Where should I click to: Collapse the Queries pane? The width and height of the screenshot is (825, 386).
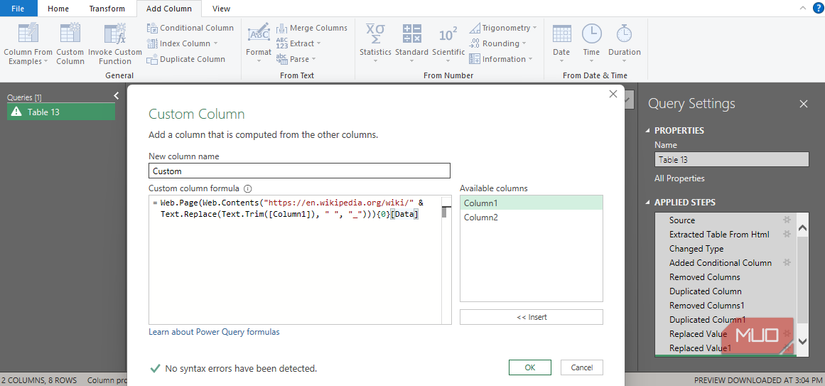[116, 96]
